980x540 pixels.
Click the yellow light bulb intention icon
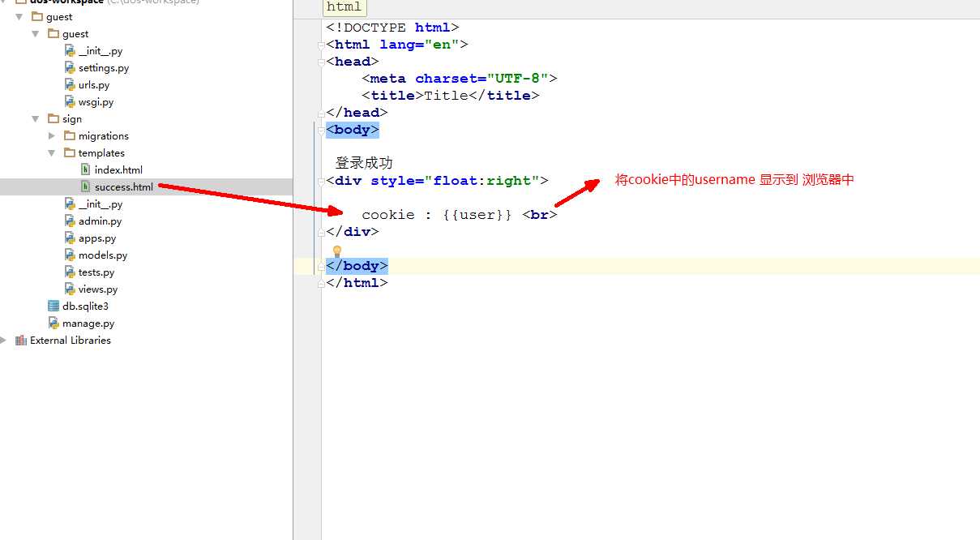337,251
